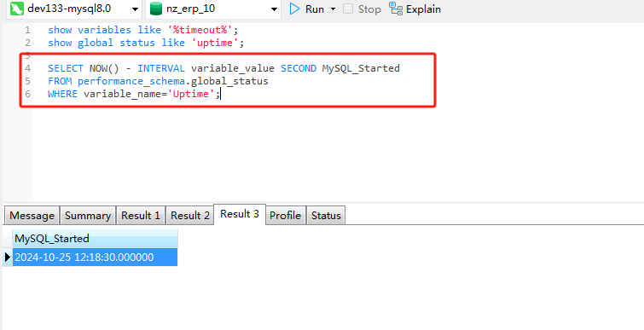Screen dimensions: 644x330
Task: Open the Profile tab
Action: 286,216
